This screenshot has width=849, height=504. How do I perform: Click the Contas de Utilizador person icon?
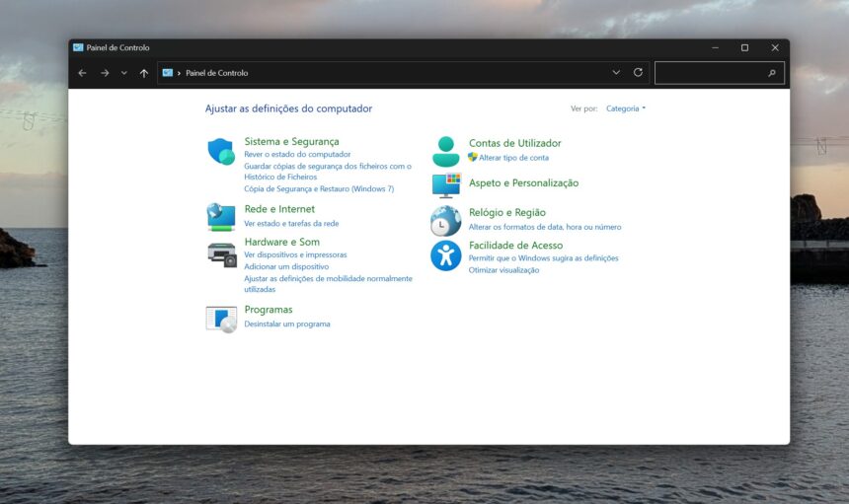[445, 152]
